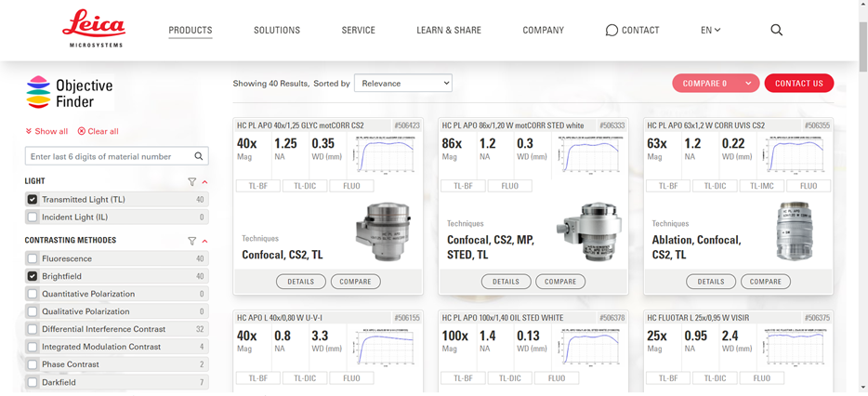Open the SOLUTIONS menu

coord(277,31)
